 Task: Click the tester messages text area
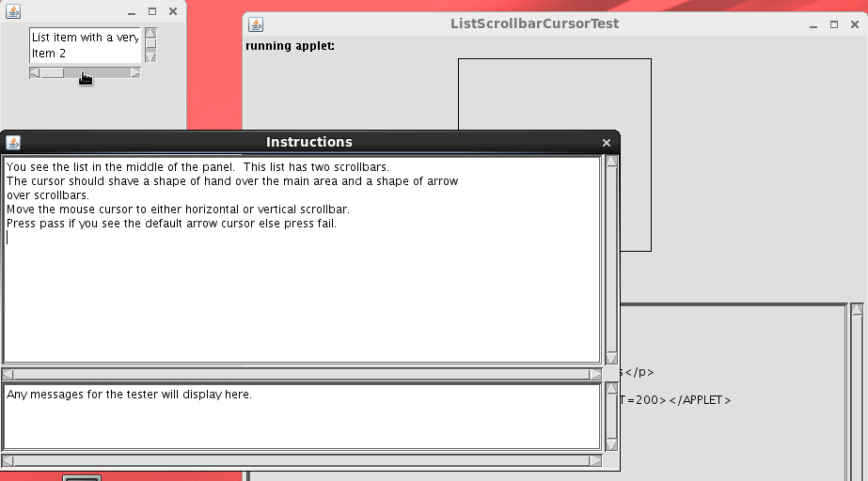pyautogui.click(x=301, y=418)
